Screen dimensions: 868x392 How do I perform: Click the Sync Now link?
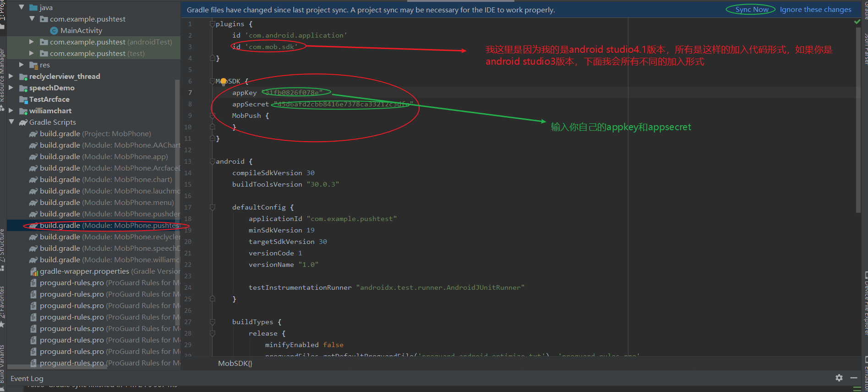[752, 10]
